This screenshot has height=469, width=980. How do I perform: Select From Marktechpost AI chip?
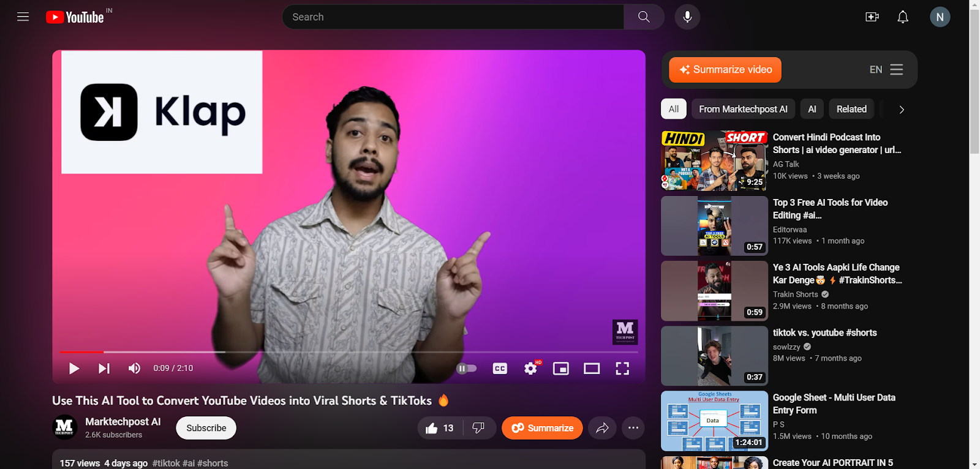[x=743, y=109]
